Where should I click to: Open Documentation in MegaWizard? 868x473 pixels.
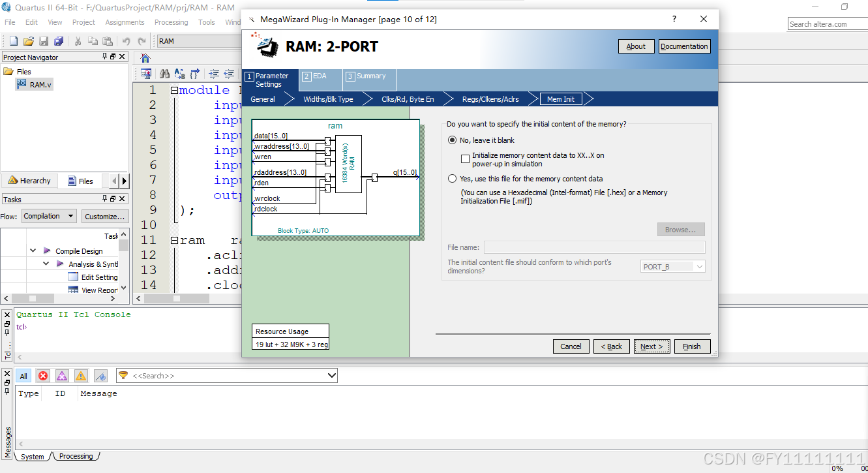(684, 46)
